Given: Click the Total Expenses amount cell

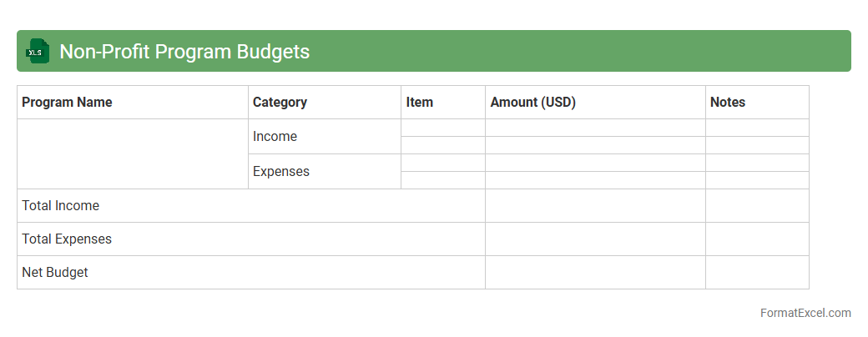Looking at the screenshot, I should [595, 239].
